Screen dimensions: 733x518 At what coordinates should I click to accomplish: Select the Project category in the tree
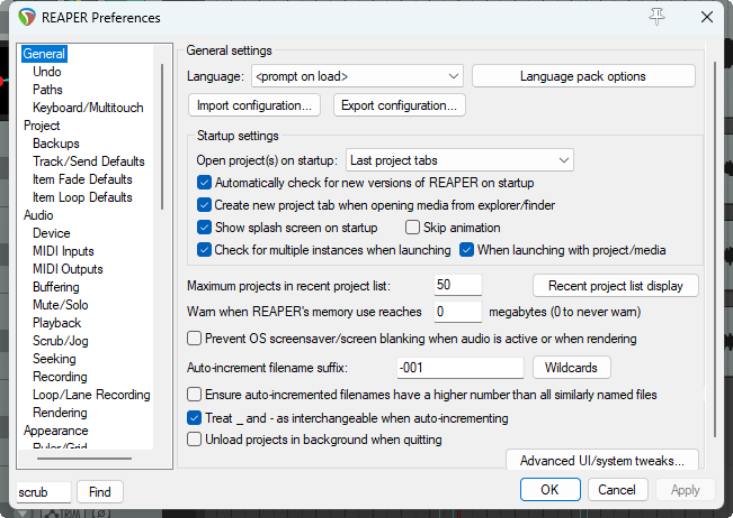point(42,125)
